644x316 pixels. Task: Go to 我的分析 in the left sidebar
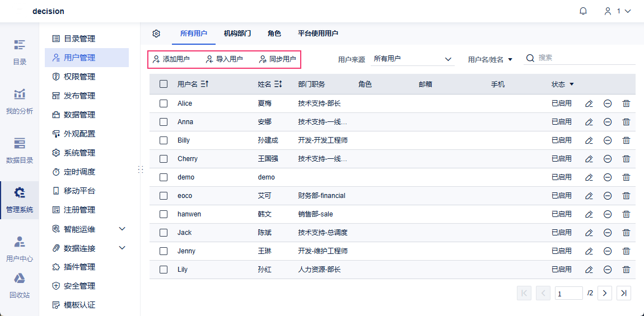pos(20,101)
